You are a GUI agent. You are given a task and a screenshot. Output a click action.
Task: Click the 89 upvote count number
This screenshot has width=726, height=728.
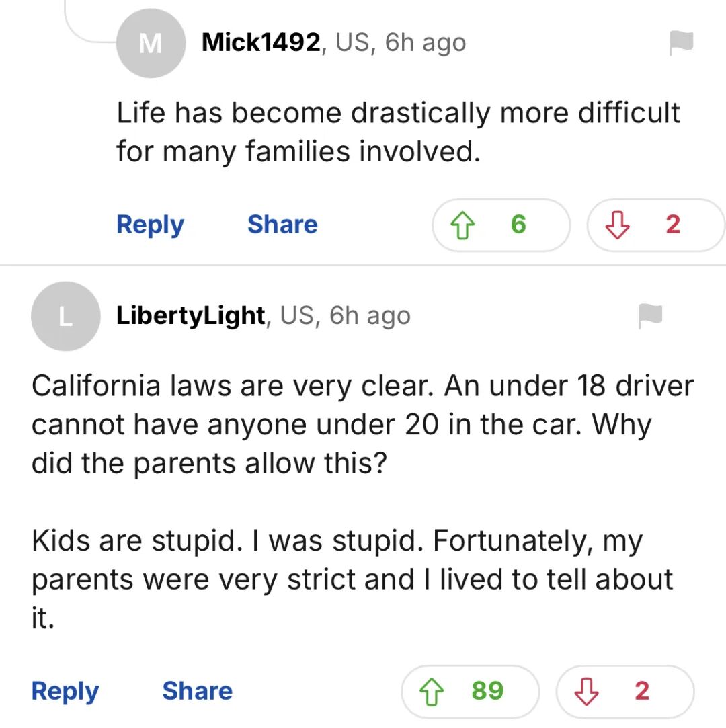point(487,691)
